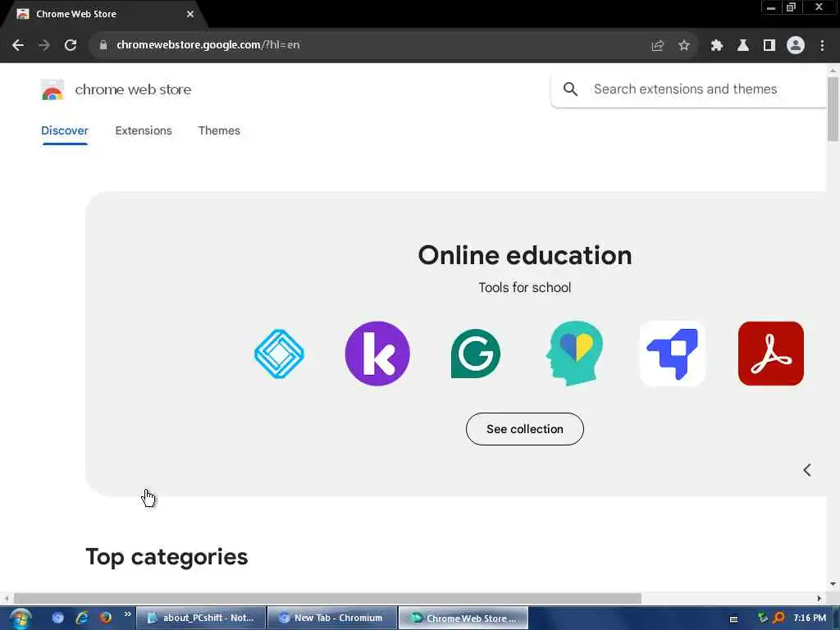Click the Chrome Web Store taskbar button
The width and height of the screenshot is (840, 630).
click(x=463, y=618)
